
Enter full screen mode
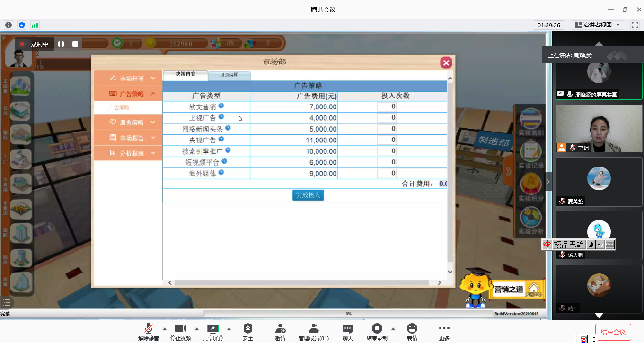pyautogui.click(x=635, y=25)
